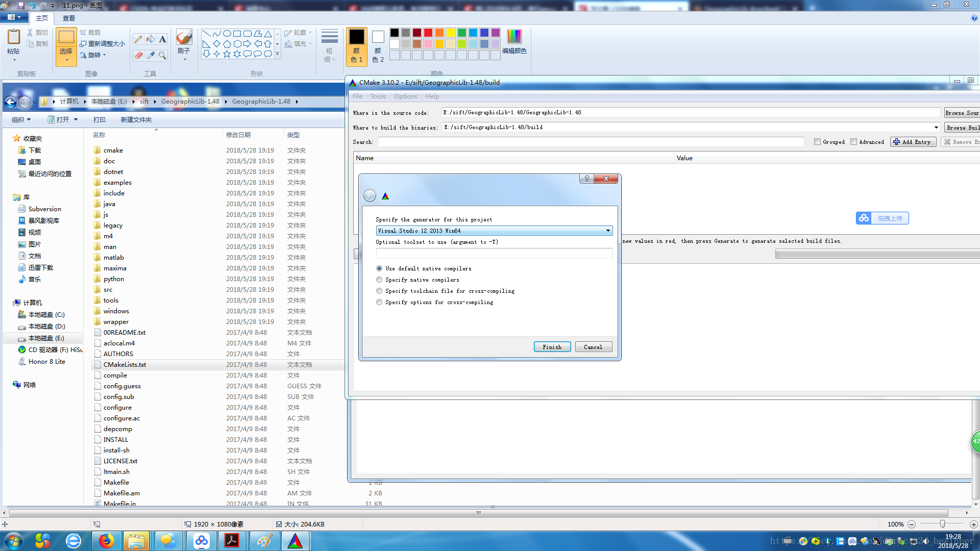This screenshot has height=551, width=980.
Task: Open the Paste dropdown arrow
Action: point(14,60)
